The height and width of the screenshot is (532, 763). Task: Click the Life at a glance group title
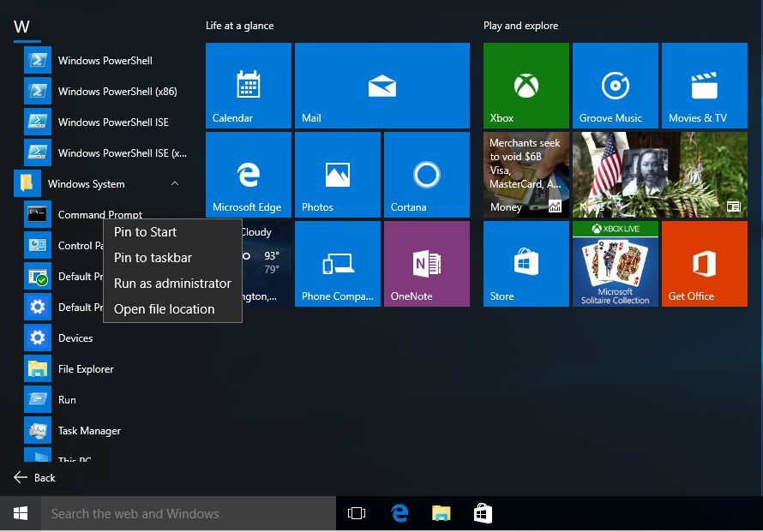pyautogui.click(x=239, y=26)
